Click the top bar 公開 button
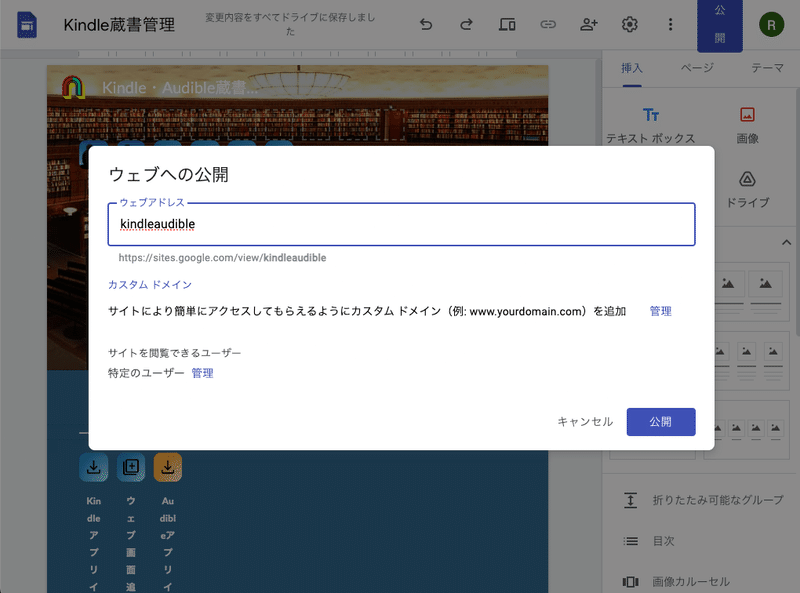The image size is (800, 593). (720, 24)
